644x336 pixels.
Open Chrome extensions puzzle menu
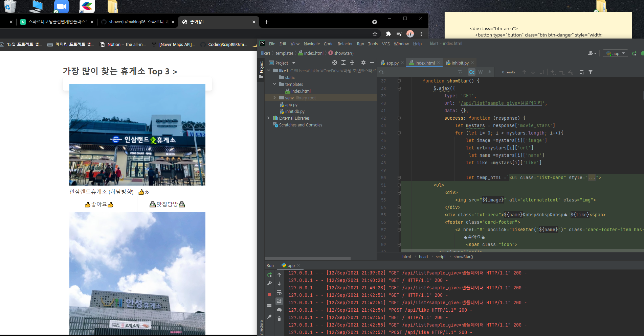point(388,34)
